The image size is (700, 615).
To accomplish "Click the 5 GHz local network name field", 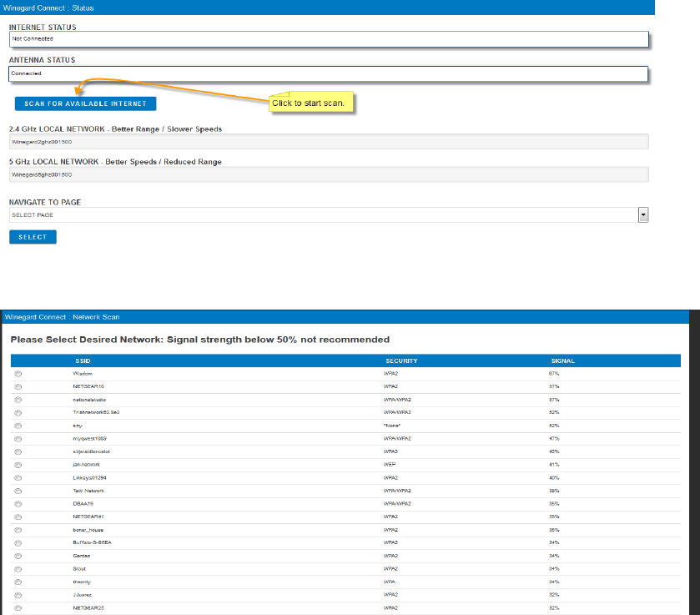I will 329,174.
